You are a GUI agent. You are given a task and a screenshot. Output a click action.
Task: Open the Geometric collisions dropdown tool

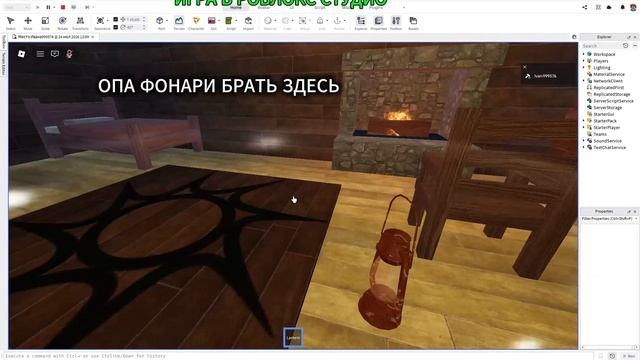tap(101, 22)
